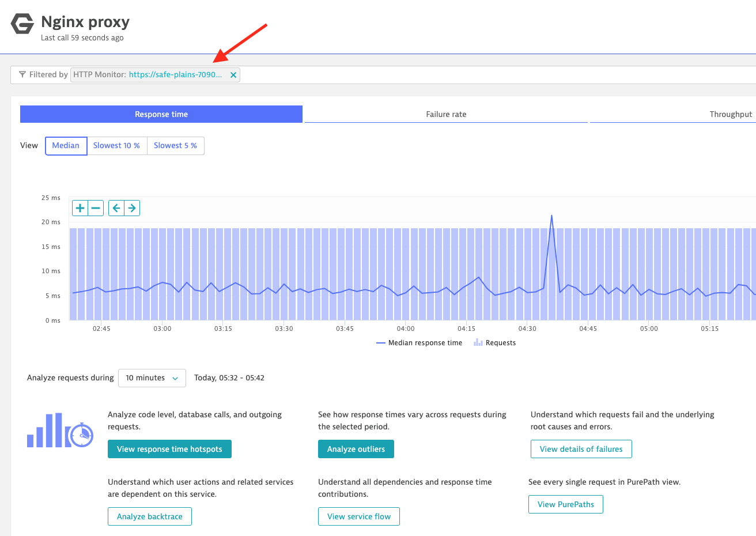
Task: Zoom out chart with minus icon
Action: coord(96,208)
